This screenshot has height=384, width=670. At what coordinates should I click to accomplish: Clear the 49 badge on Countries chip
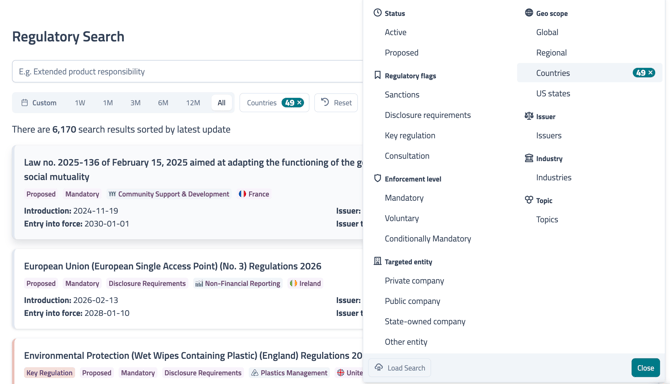point(300,103)
